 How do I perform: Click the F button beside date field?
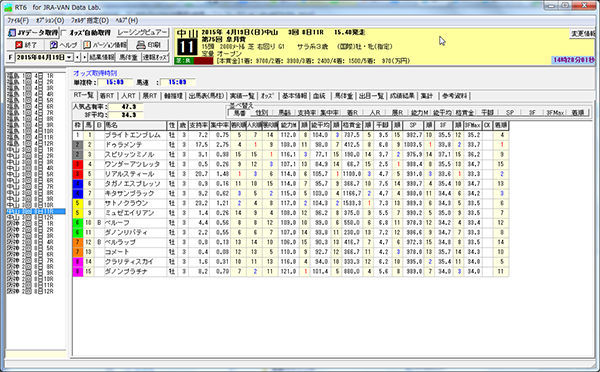click(x=10, y=57)
